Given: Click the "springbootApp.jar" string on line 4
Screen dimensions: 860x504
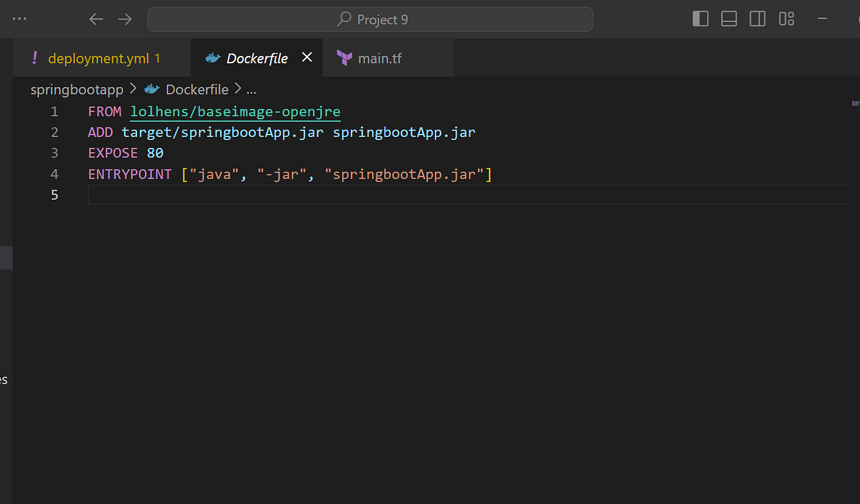Looking at the screenshot, I should coord(404,174).
